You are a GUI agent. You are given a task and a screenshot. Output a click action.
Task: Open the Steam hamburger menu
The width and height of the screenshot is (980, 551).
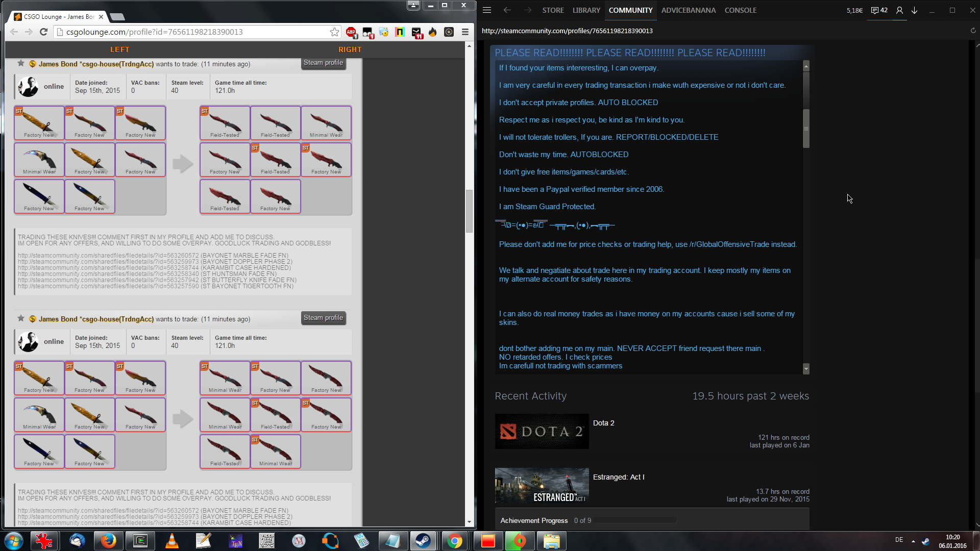(x=487, y=10)
